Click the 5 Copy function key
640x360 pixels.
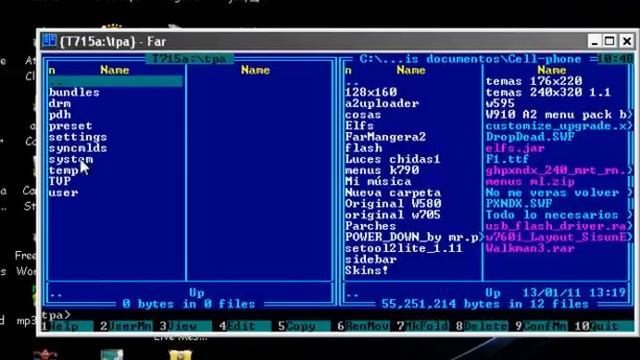[x=304, y=326]
